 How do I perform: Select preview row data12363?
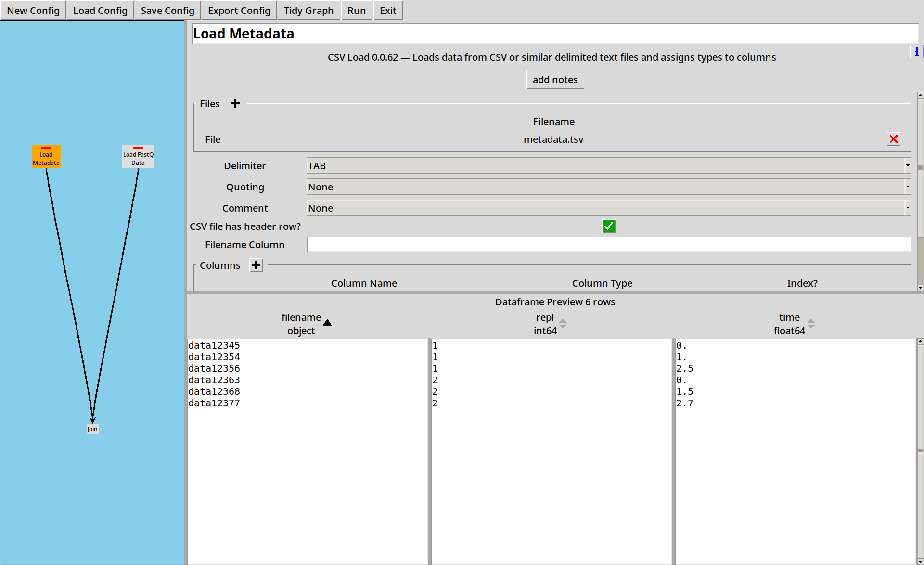coord(214,380)
